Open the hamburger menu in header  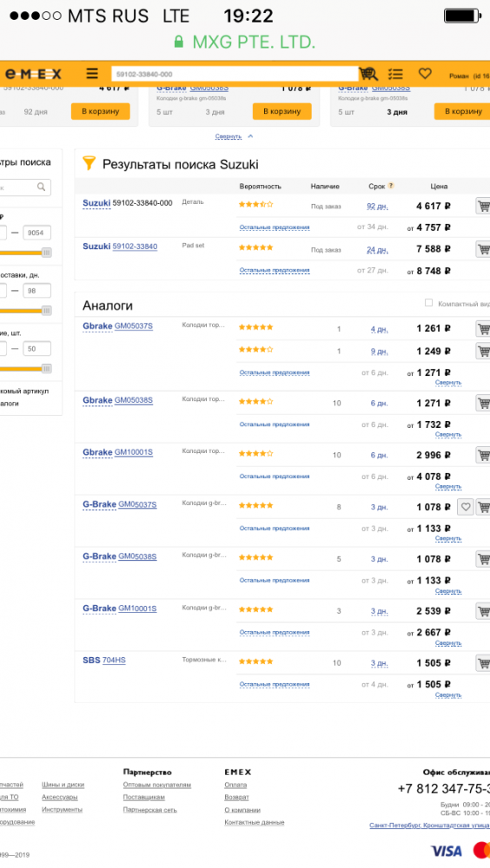click(x=92, y=74)
